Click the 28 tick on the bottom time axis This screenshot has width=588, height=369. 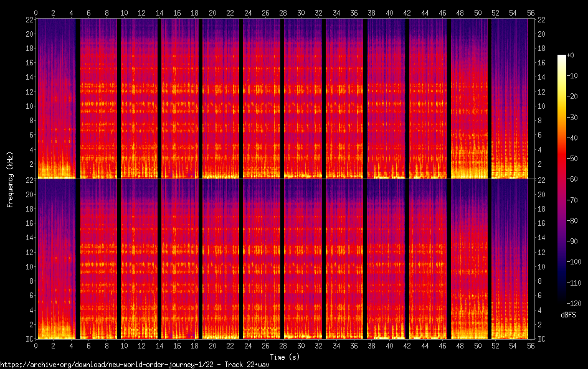[283, 345]
